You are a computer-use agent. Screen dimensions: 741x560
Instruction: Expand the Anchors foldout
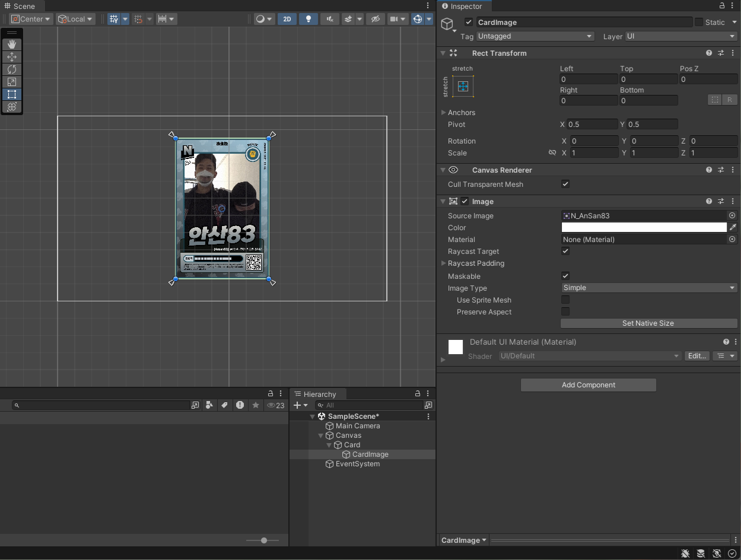443,112
